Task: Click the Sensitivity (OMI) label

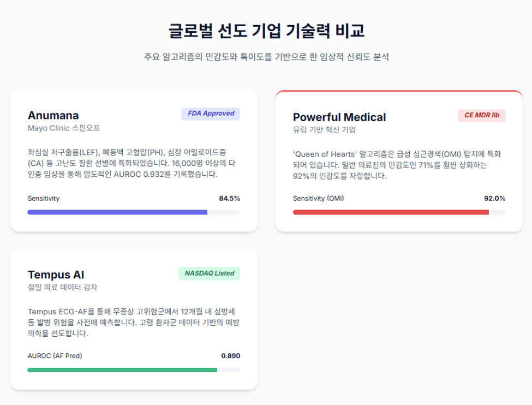Action: [318, 198]
